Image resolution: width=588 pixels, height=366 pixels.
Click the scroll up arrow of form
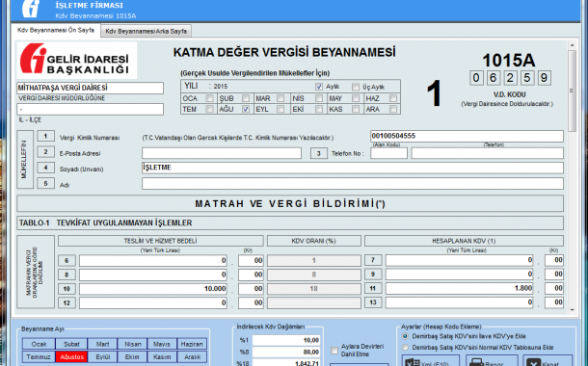pos(572,45)
